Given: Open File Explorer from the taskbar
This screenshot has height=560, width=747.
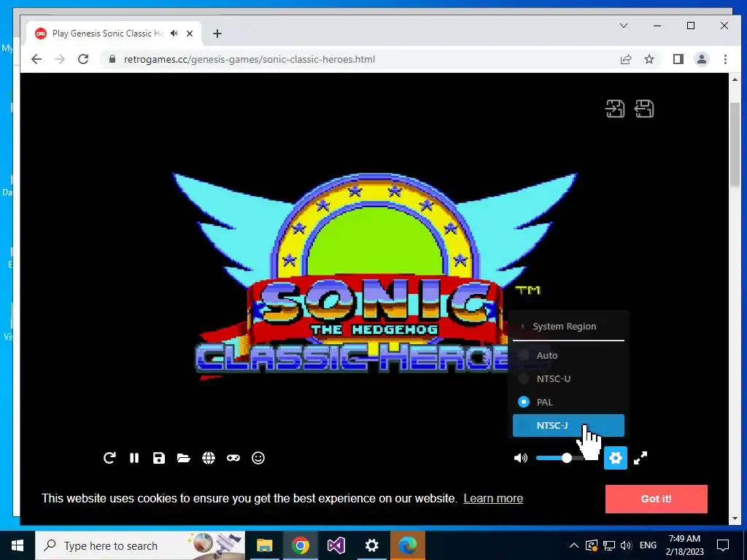Looking at the screenshot, I should click(264, 545).
